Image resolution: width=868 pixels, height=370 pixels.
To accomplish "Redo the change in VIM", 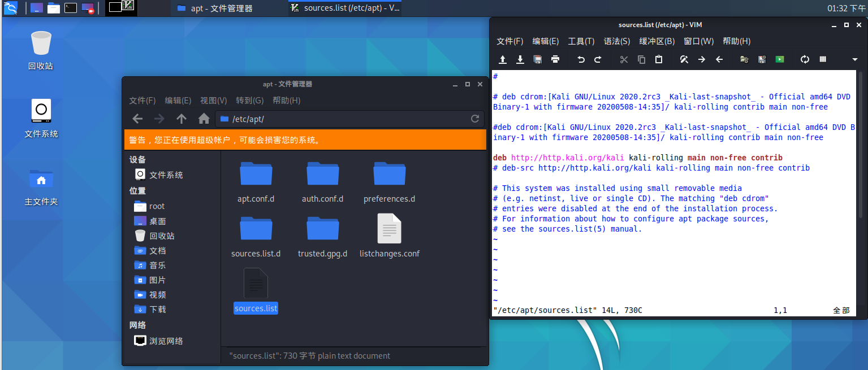I will pos(598,59).
